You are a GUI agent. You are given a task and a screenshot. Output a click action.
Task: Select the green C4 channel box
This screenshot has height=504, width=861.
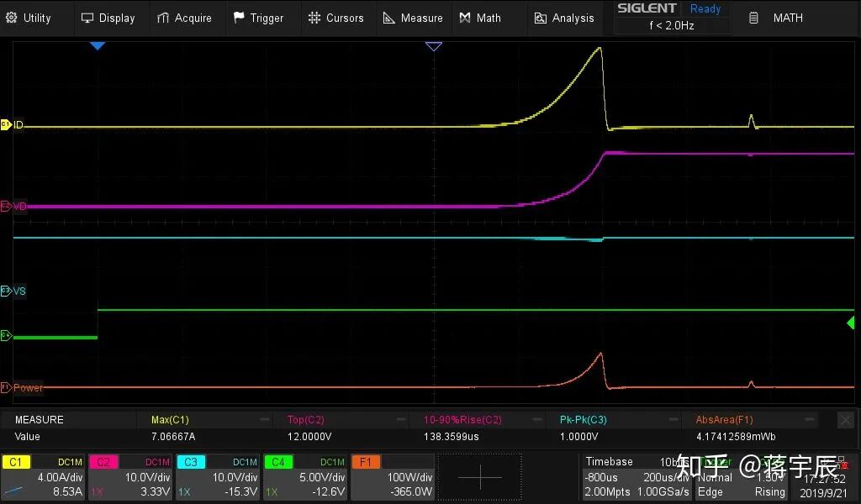pos(305,477)
